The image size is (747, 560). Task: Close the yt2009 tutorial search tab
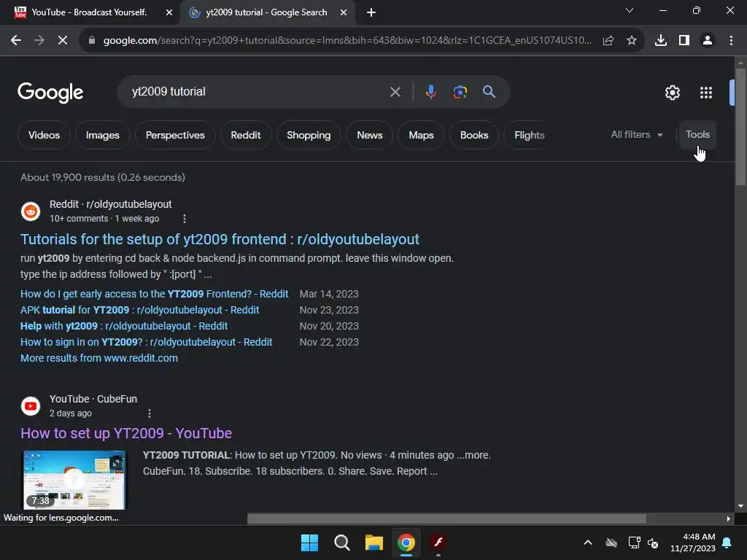click(344, 12)
